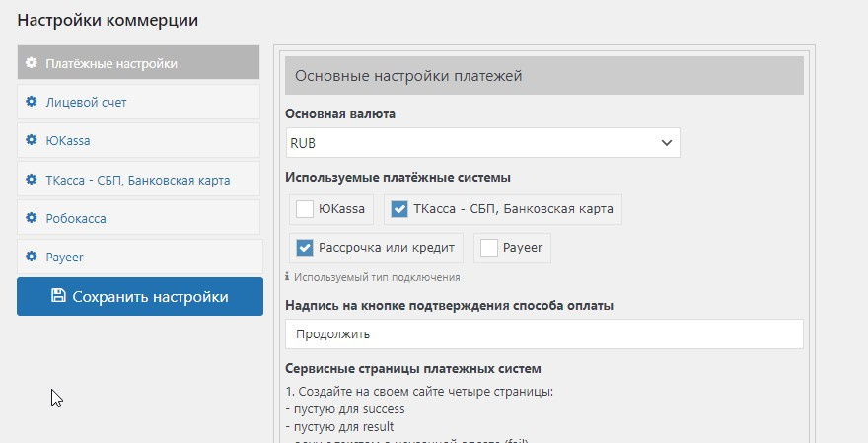The width and height of the screenshot is (868, 443).
Task: Enable the Payeer payment system checkbox
Action: pyautogui.click(x=489, y=248)
